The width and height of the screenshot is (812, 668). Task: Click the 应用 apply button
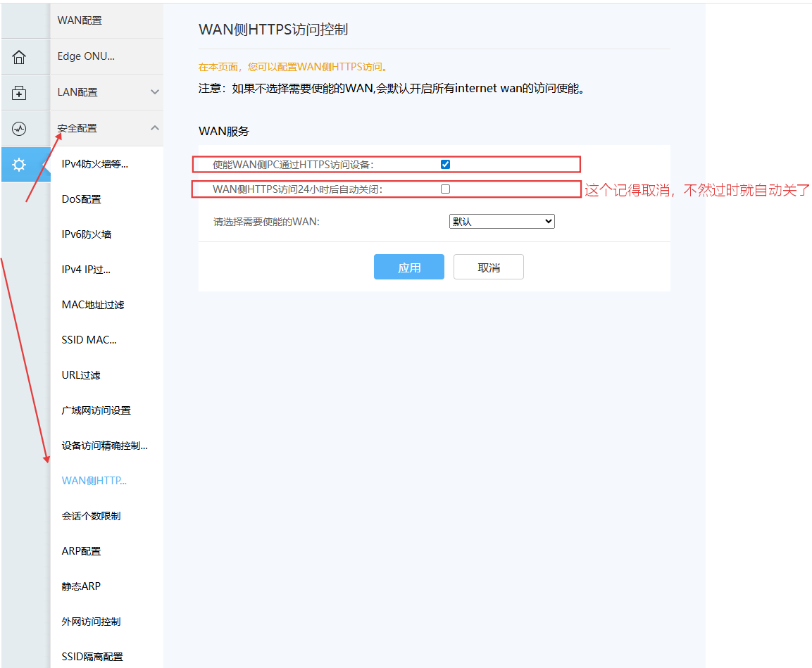[x=408, y=267]
